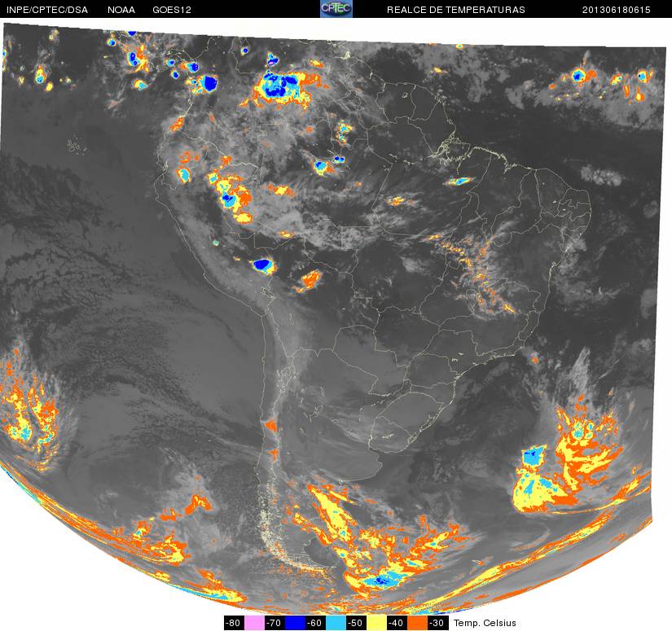Click the -70 legend value
This screenshot has height=631, width=672.
pyautogui.click(x=275, y=623)
